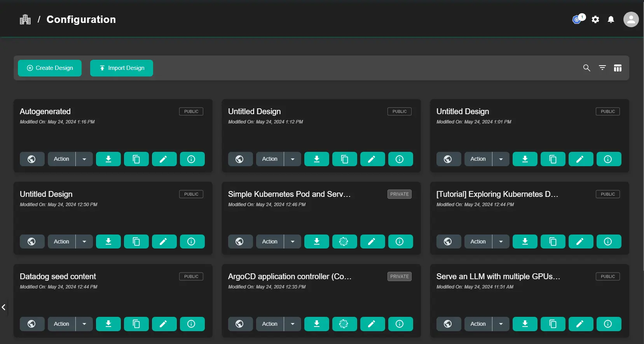Expand Action dropdown arrow on Datadog seed card
644x344 pixels.
[x=84, y=324]
